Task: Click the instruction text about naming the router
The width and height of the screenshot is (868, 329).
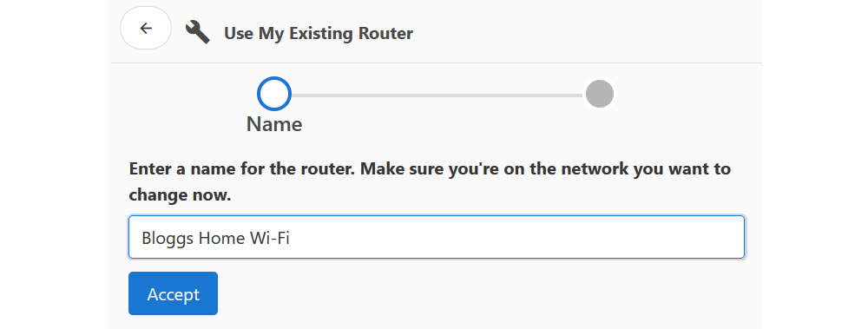Action: pos(430,181)
